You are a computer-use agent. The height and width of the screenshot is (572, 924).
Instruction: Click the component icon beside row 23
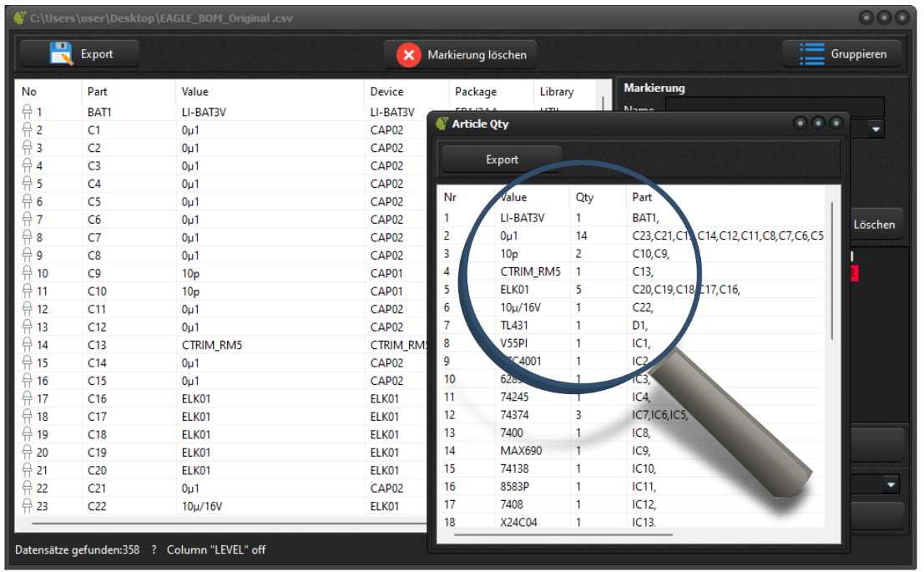pos(27,505)
